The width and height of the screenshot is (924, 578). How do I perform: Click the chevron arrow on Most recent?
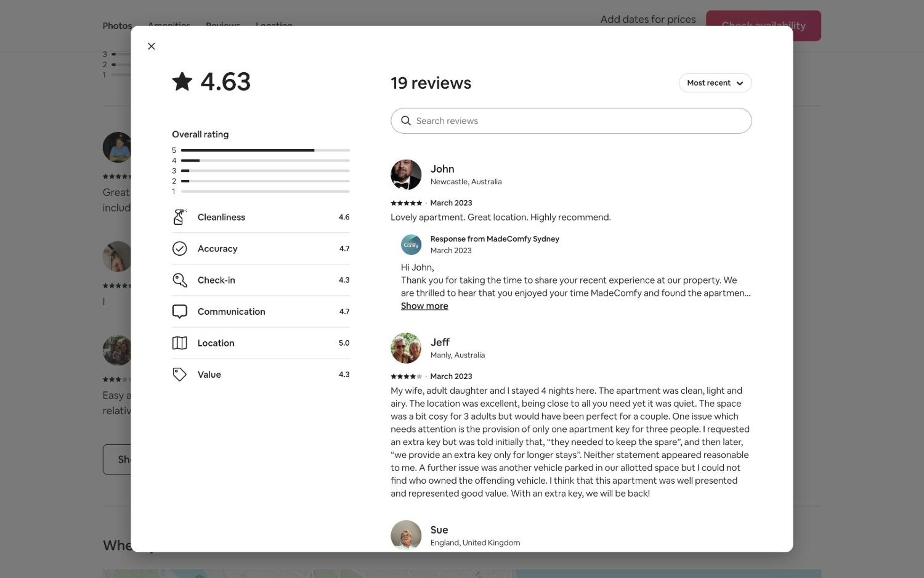(740, 83)
